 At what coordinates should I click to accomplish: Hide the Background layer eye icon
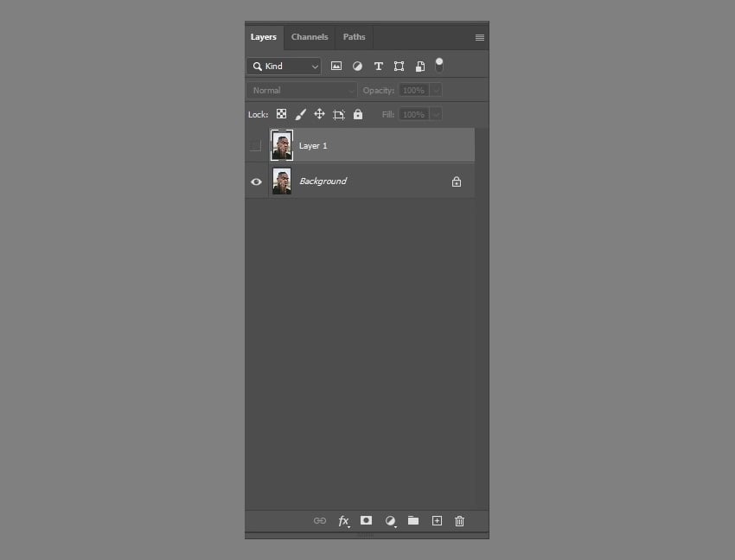coord(256,181)
